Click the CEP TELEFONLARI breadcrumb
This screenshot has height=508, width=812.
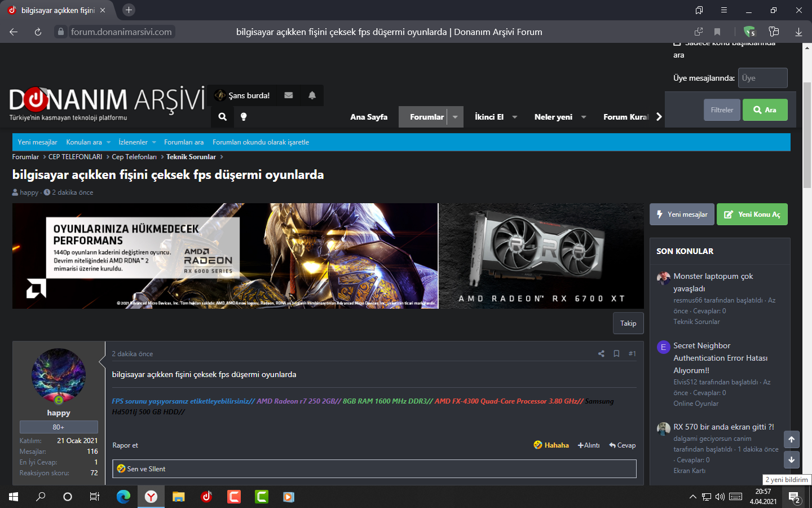pyautogui.click(x=75, y=157)
